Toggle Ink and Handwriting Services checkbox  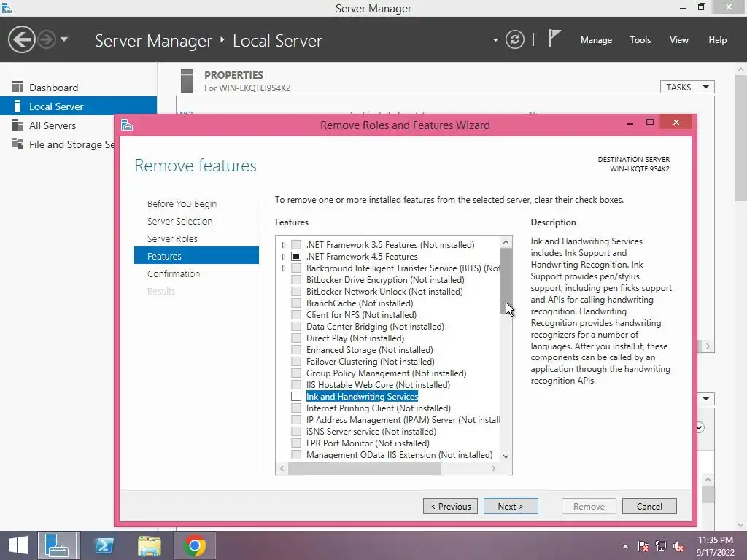point(296,396)
